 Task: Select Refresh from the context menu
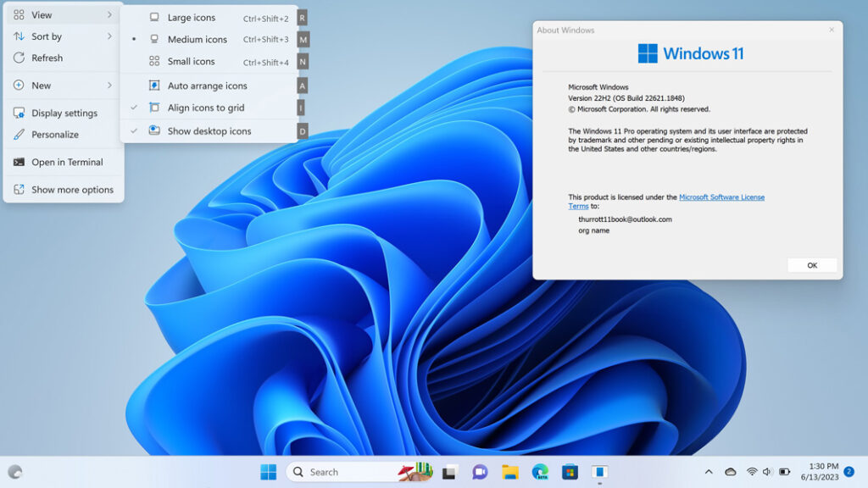pyautogui.click(x=52, y=58)
